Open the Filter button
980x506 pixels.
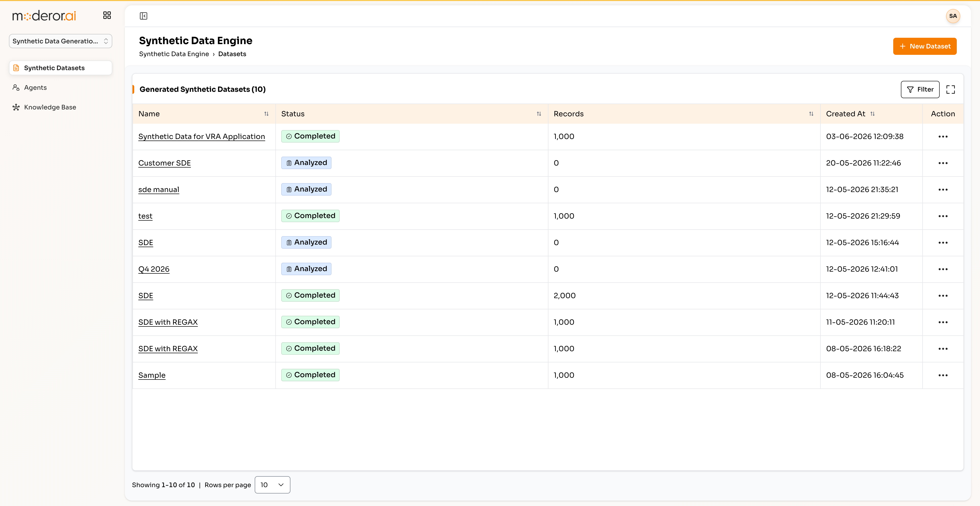920,89
